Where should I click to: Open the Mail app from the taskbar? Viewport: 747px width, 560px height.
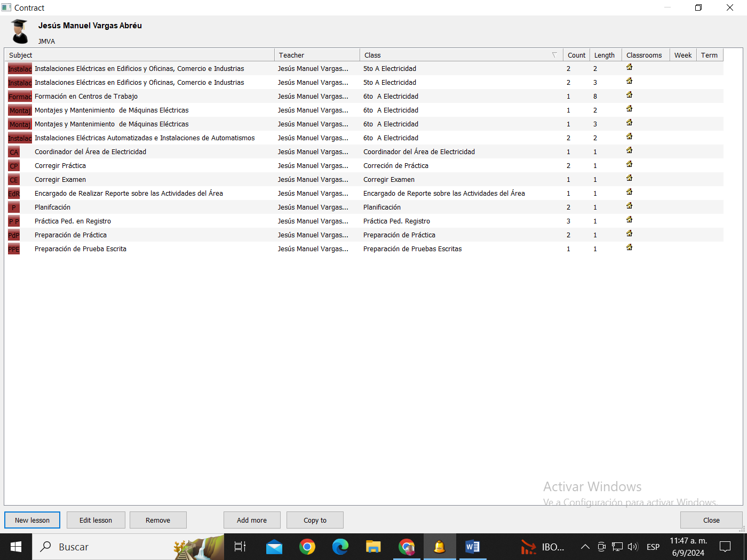274,547
